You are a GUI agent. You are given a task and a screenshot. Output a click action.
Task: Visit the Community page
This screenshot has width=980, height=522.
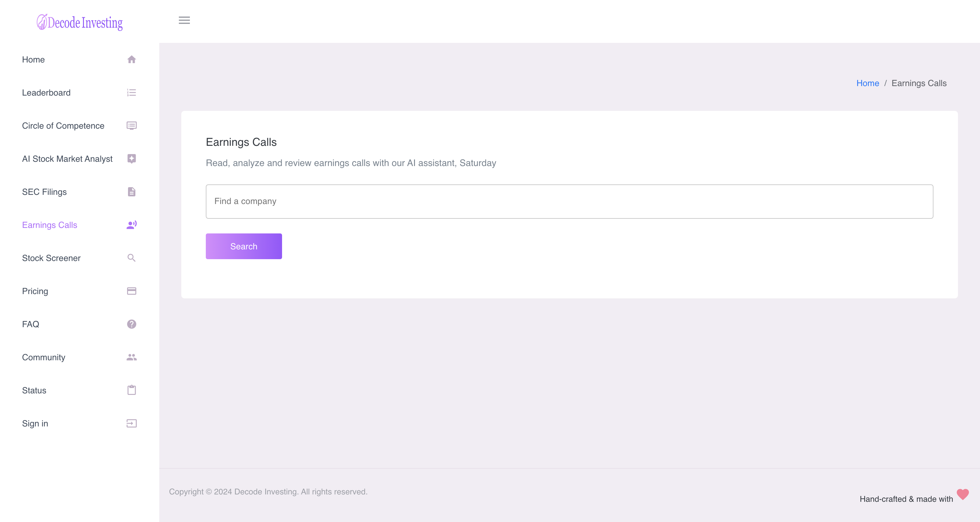(44, 357)
